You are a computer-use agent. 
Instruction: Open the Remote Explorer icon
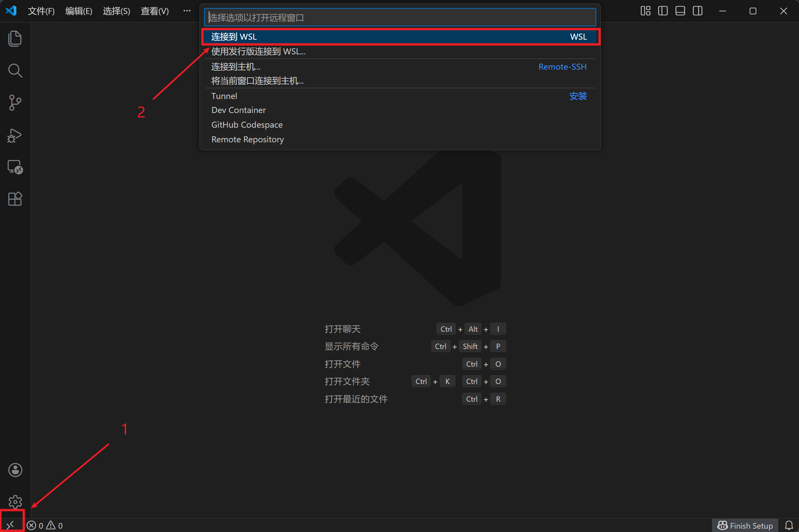[x=15, y=167]
